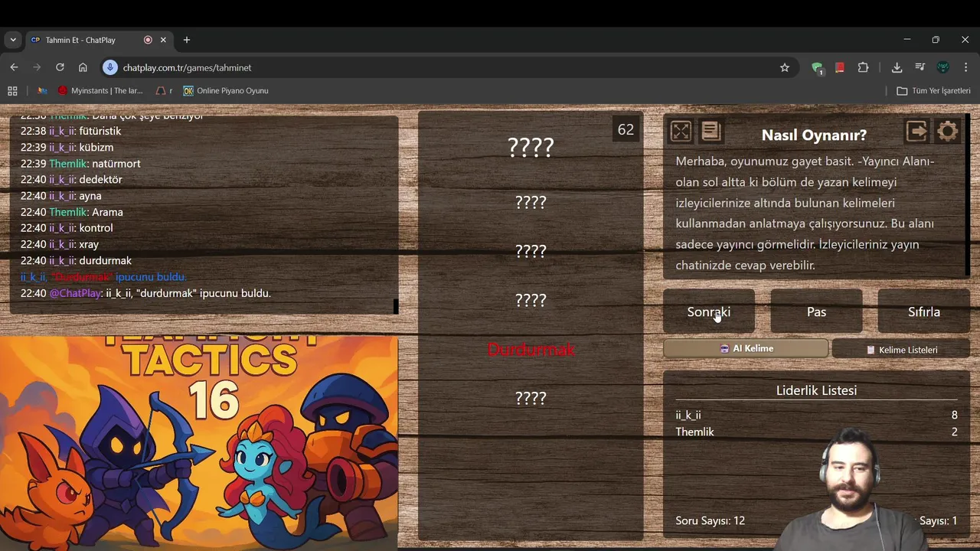Switch to the Kelime Listeleri tab
Viewport: 980px width, 551px height.
coord(901,350)
